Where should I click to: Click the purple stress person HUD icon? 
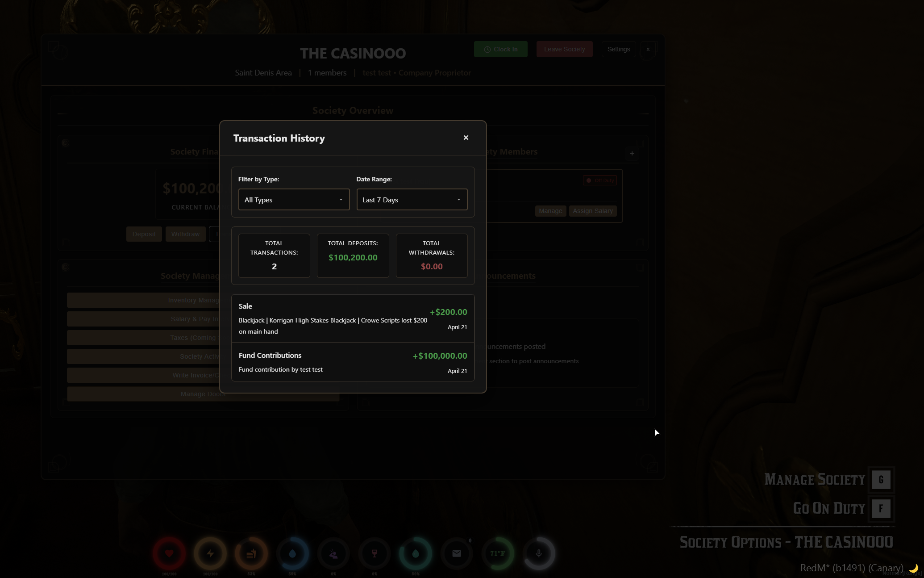[333, 553]
